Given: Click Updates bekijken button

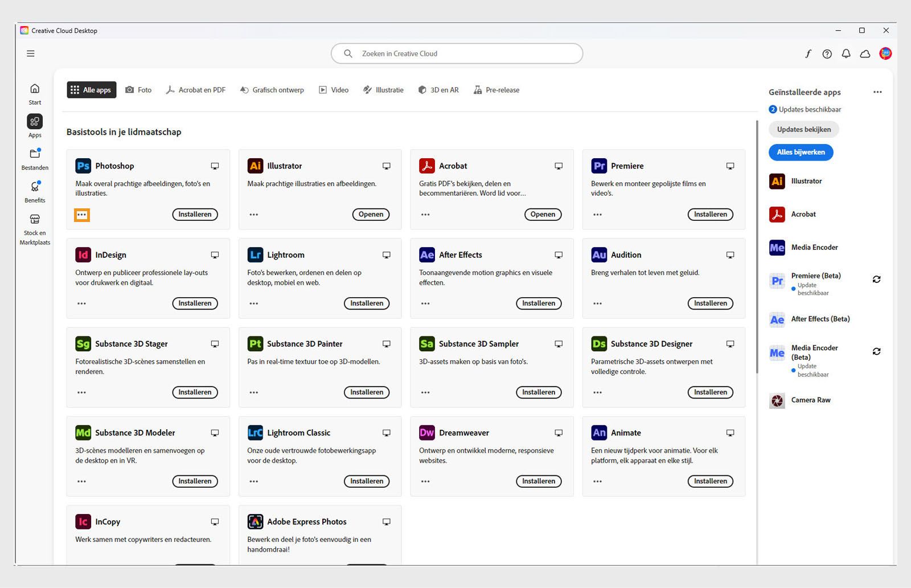Looking at the screenshot, I should coord(804,129).
